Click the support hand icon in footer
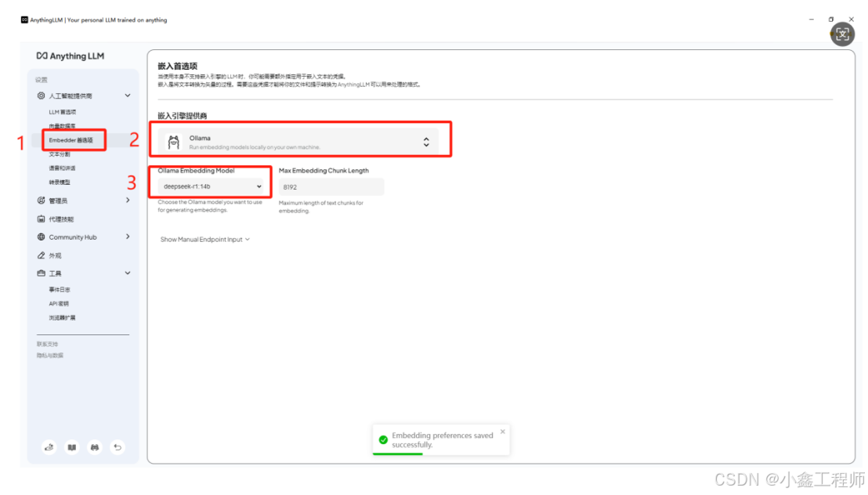This screenshot has width=868, height=495. 49,446
